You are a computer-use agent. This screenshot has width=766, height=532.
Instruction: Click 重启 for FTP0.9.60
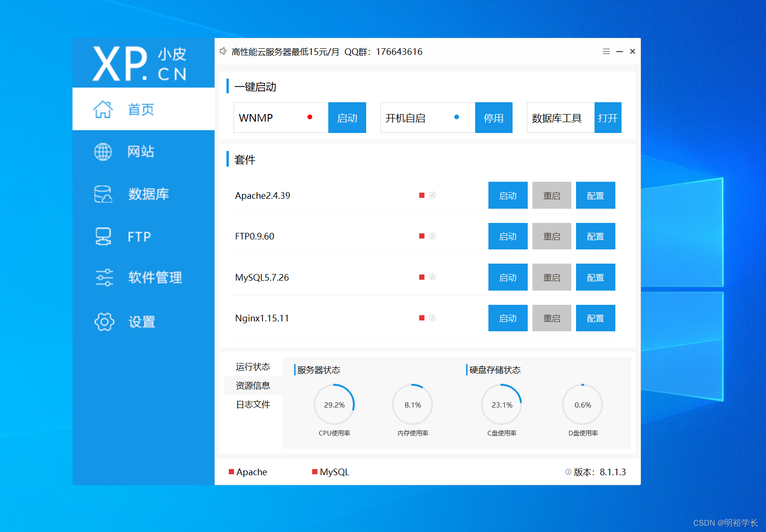552,236
